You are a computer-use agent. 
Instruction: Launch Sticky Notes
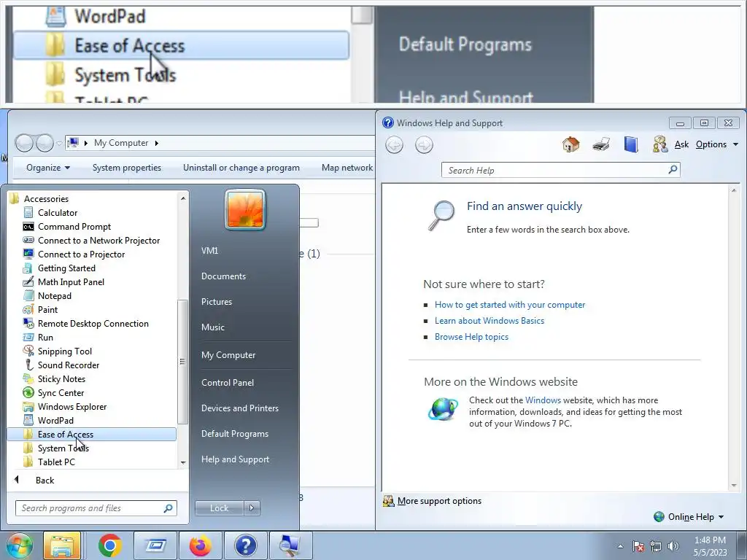tap(61, 378)
